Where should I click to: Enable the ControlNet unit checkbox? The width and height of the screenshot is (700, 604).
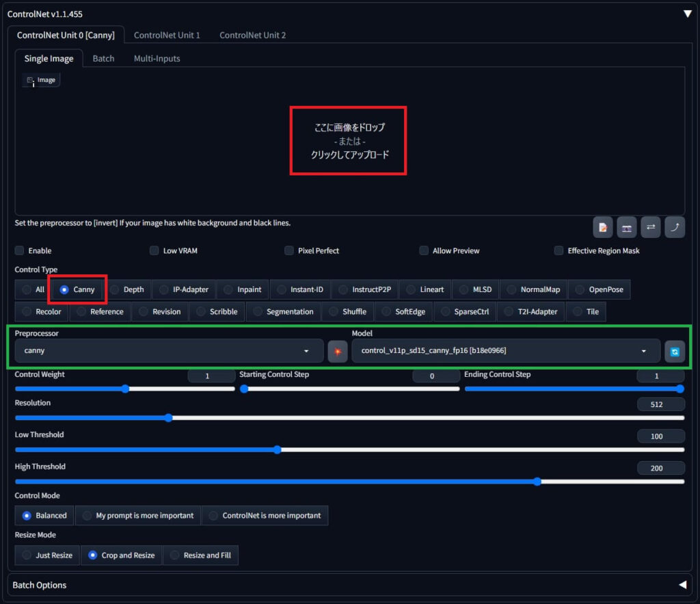[20, 251]
